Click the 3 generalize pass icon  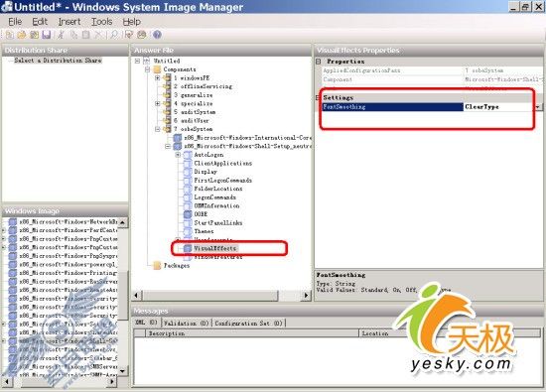coord(167,94)
